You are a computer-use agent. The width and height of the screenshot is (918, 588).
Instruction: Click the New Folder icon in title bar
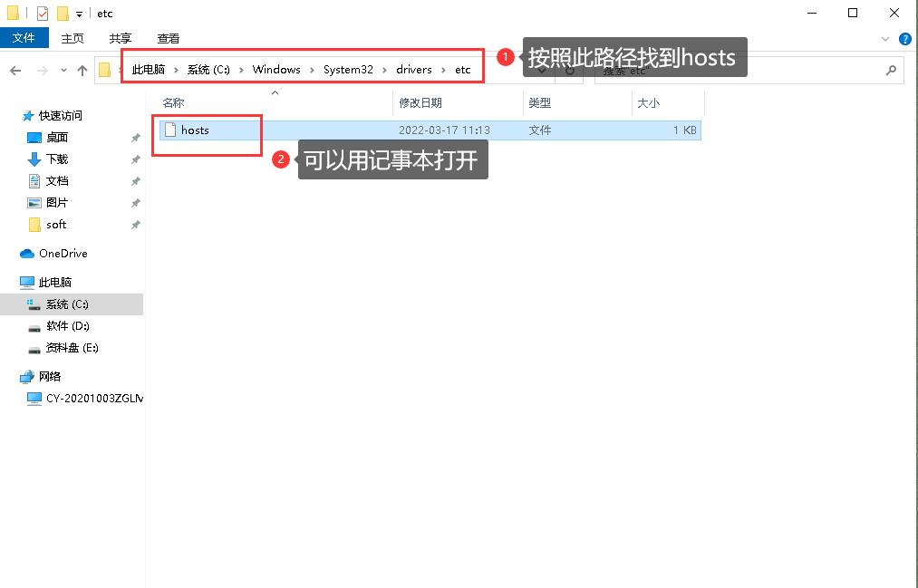point(63,13)
